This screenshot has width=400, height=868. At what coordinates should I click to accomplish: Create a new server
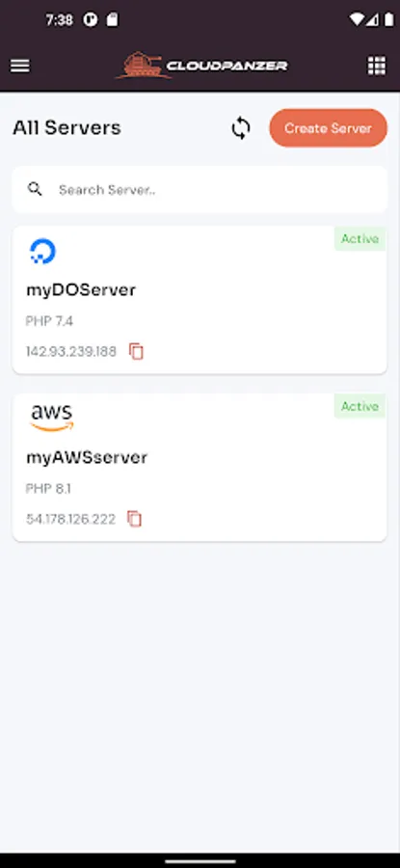[x=328, y=128]
